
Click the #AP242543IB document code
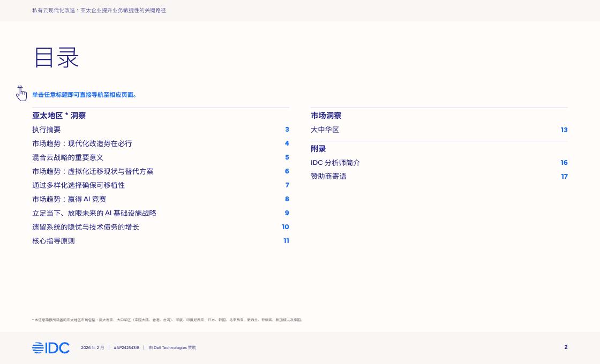tap(126, 347)
